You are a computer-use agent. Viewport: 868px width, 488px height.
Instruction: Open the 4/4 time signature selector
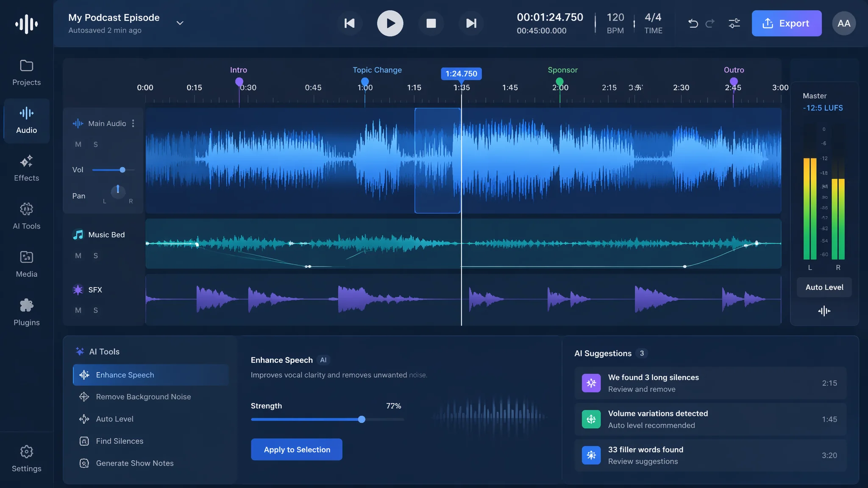pos(653,23)
